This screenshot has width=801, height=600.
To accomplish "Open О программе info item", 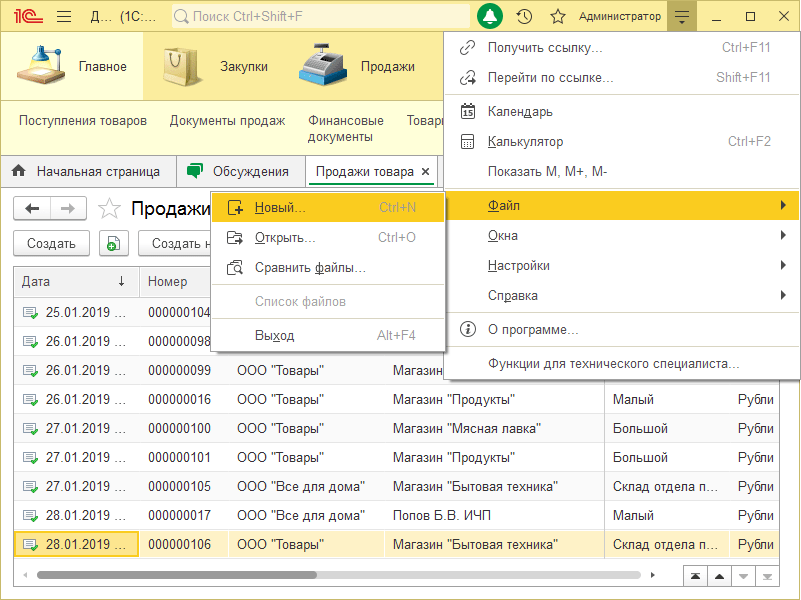I will coord(621,329).
